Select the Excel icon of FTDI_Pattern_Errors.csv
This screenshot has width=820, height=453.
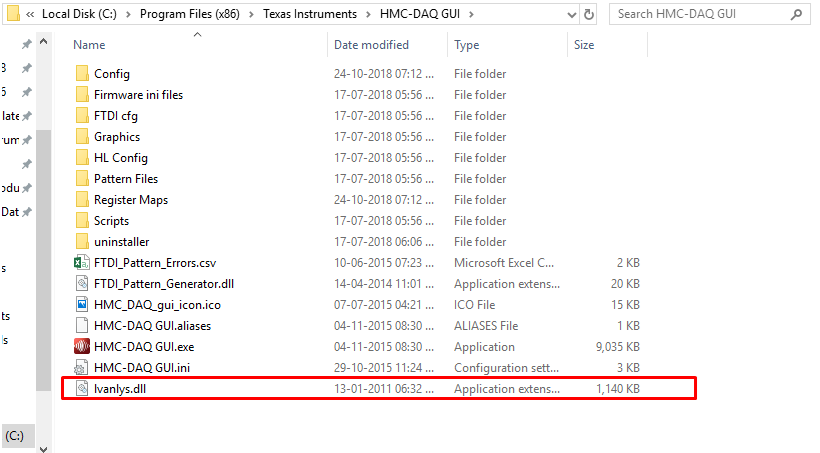(x=82, y=262)
